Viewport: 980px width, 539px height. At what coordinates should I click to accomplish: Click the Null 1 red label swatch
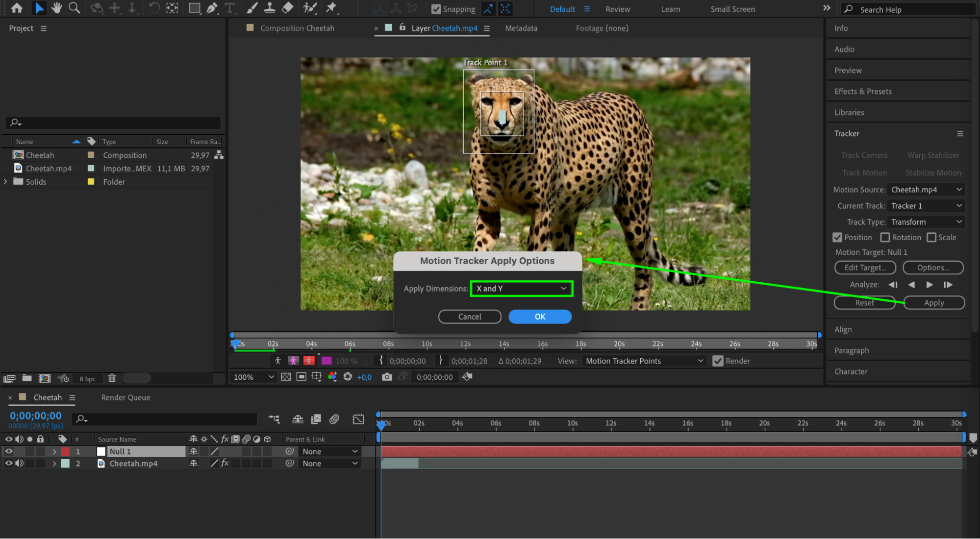click(x=65, y=452)
